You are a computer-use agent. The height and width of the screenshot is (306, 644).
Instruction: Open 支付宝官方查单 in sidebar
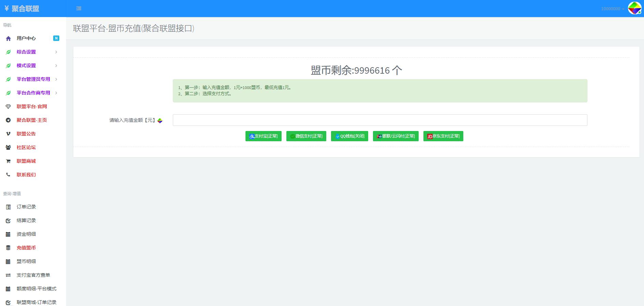coord(33,275)
